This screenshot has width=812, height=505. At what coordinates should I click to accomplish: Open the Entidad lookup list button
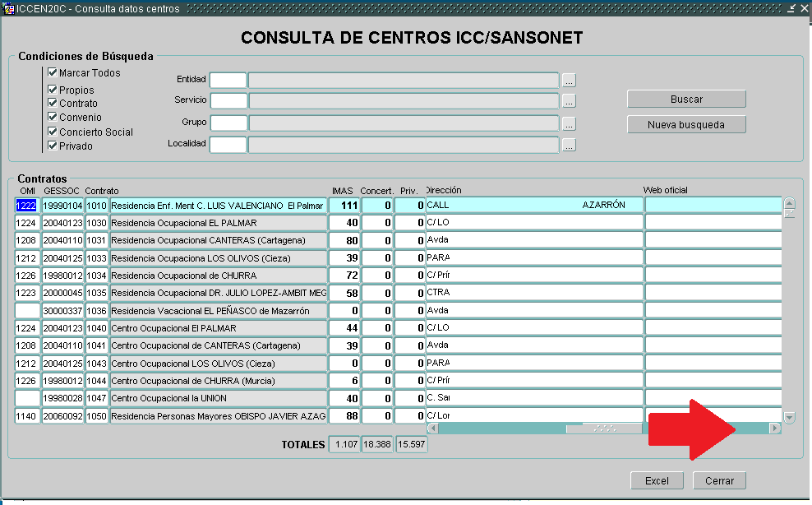click(569, 81)
